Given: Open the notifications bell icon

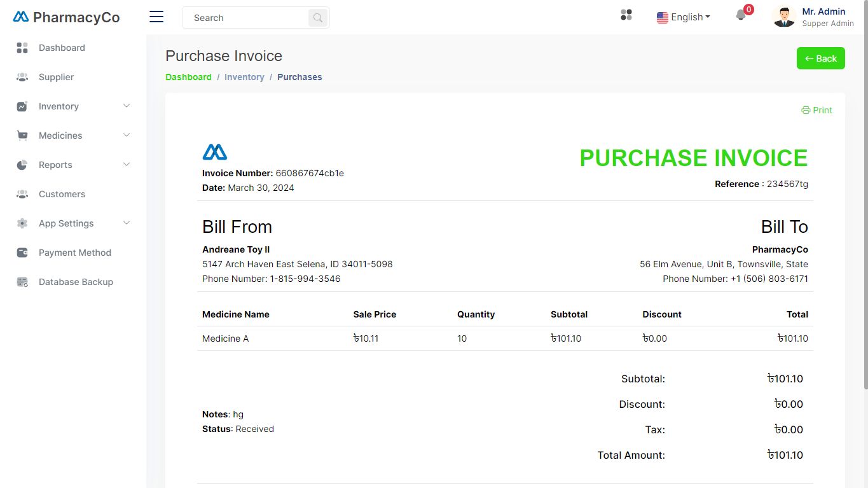Looking at the screenshot, I should (741, 15).
